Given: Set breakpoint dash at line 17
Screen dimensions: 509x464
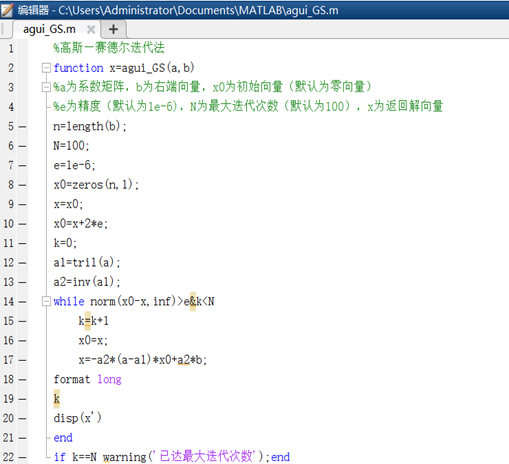Looking at the screenshot, I should point(22,360).
